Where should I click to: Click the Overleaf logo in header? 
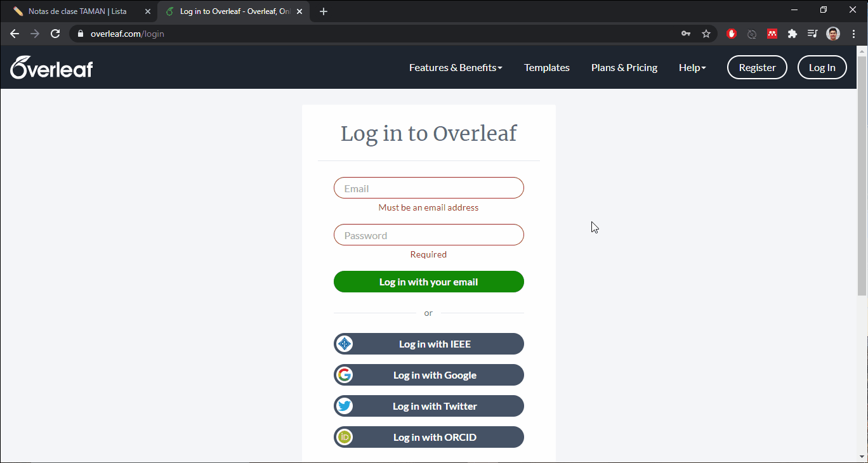click(x=51, y=67)
